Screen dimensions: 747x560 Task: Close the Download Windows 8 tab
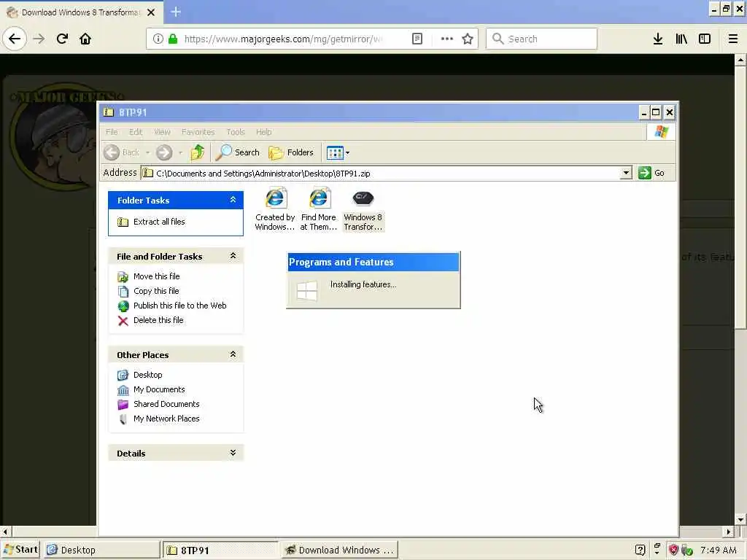click(151, 12)
